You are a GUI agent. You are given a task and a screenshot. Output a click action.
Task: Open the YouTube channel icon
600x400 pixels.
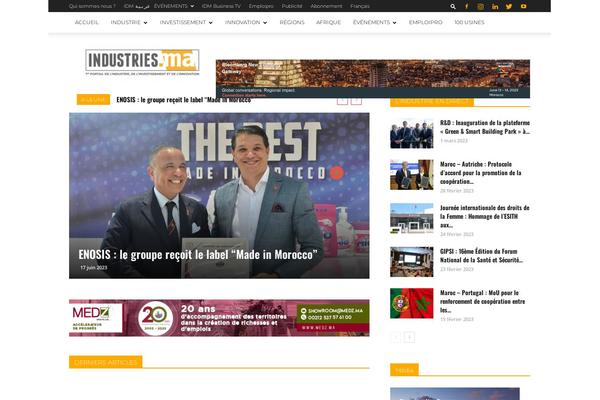tap(523, 7)
